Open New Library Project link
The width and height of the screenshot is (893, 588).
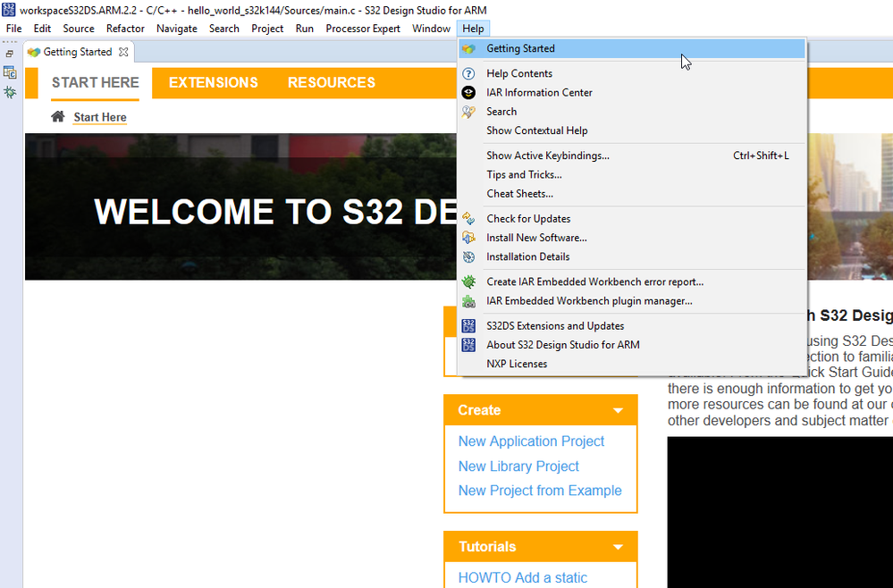point(518,466)
